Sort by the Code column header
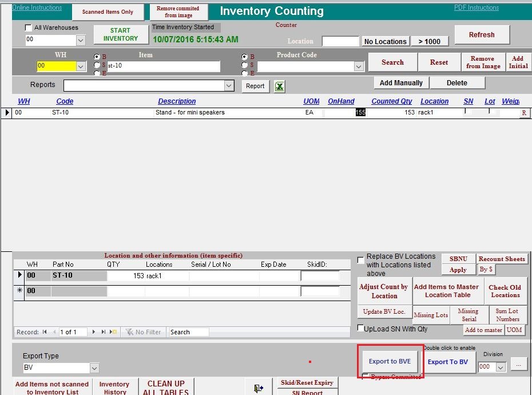 65,101
